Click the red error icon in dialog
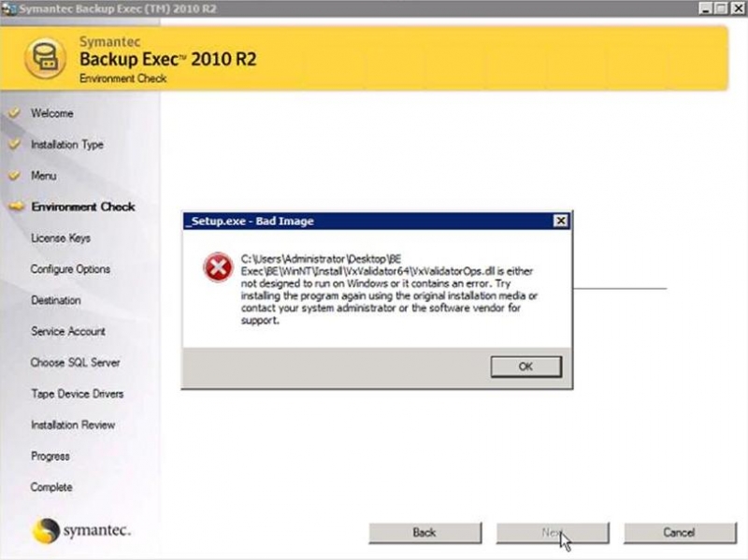Image resolution: width=748 pixels, height=560 pixels. (218, 268)
